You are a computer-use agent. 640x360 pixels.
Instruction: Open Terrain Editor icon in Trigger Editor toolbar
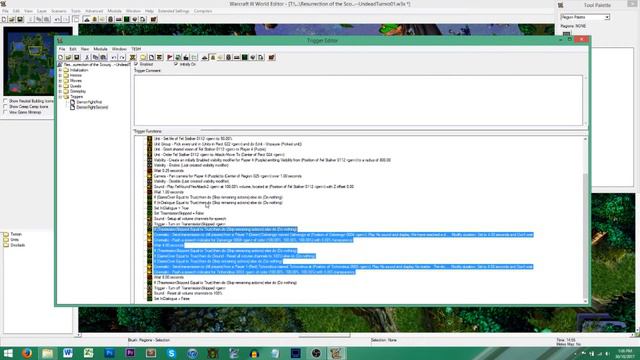click(204, 58)
